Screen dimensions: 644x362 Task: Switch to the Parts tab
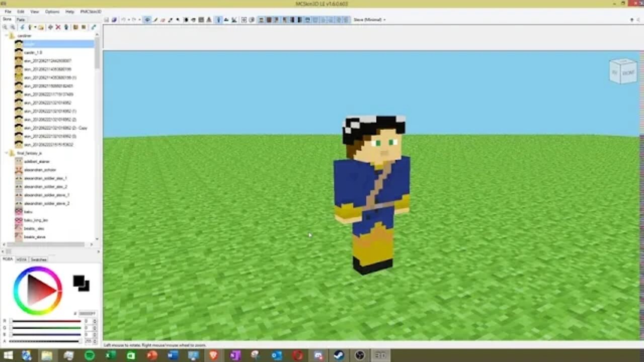(x=21, y=20)
